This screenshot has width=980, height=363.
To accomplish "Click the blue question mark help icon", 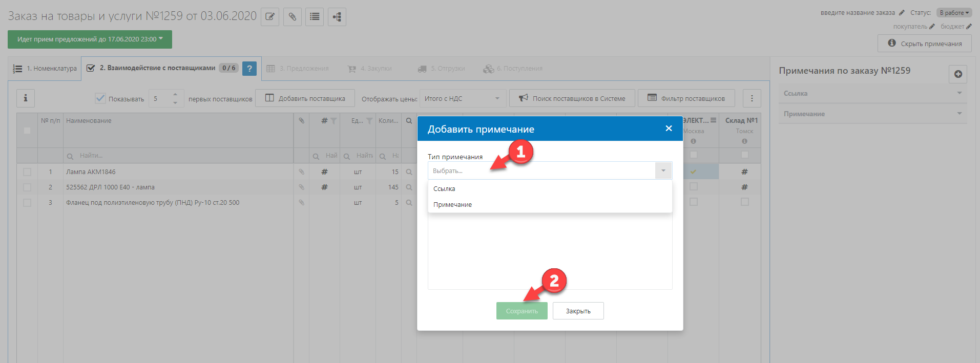I will coord(249,69).
